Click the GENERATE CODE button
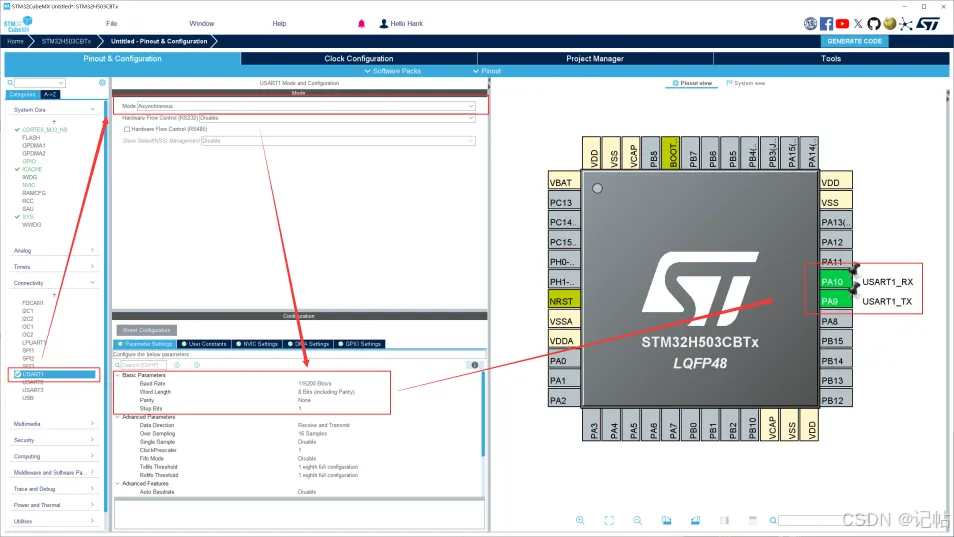The image size is (954, 537). [x=854, y=41]
